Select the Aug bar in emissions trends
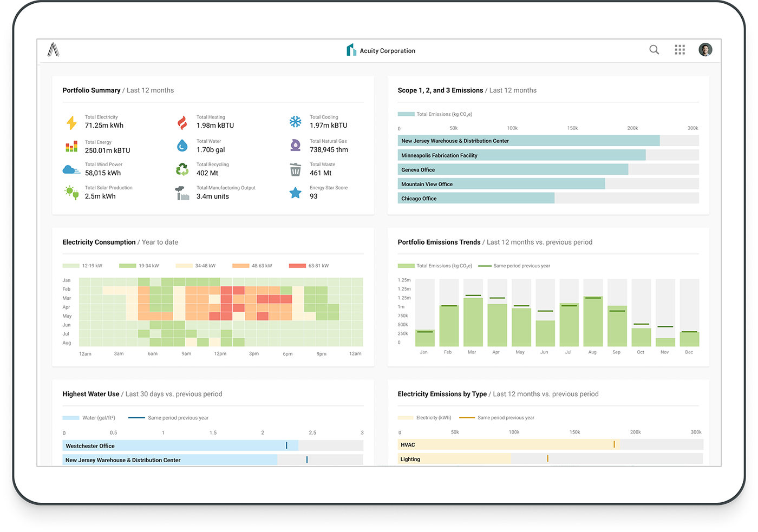This screenshot has height=532, width=758. tap(593, 321)
